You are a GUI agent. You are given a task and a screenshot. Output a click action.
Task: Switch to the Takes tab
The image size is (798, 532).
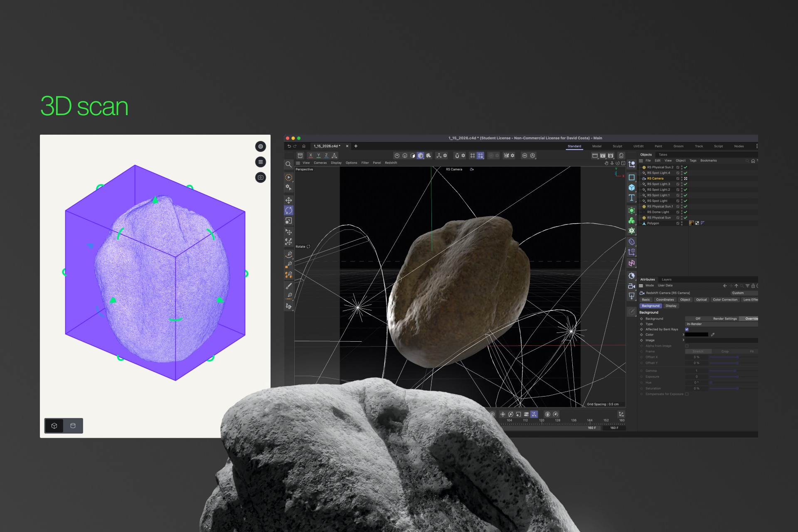(663, 155)
